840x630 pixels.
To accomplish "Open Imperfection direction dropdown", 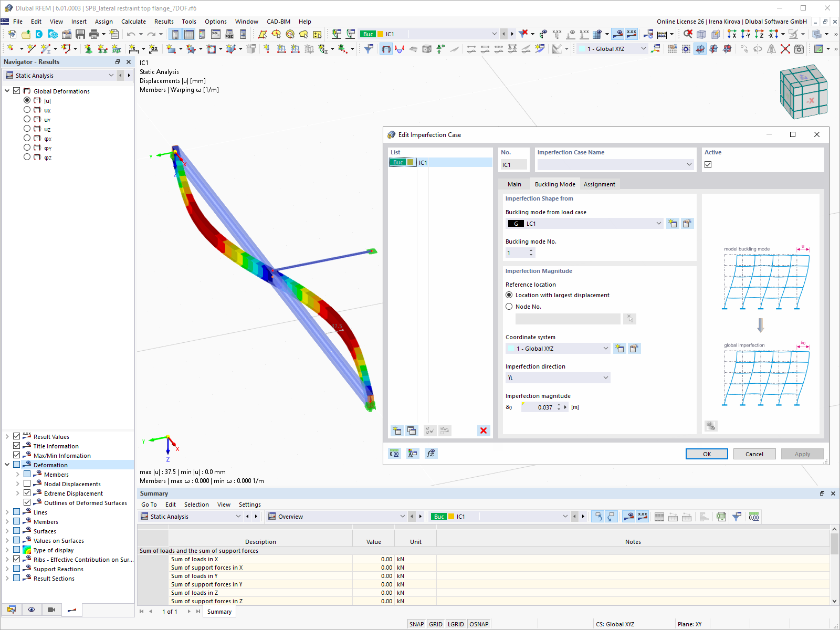I will tap(605, 378).
